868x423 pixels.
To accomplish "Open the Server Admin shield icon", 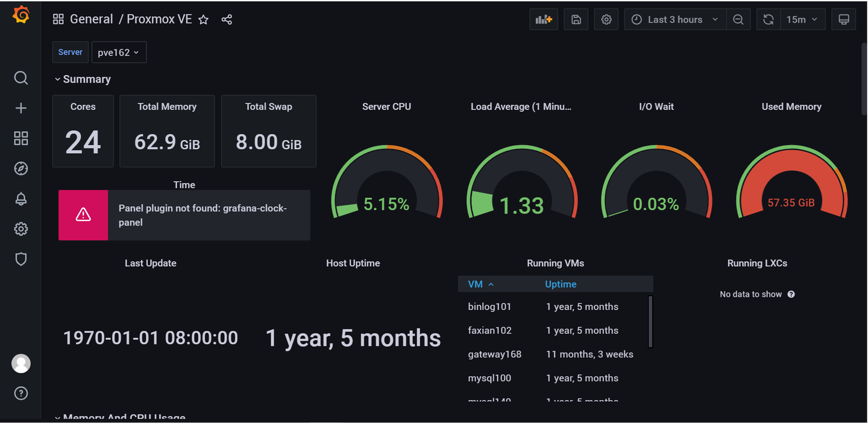I will pos(21,259).
